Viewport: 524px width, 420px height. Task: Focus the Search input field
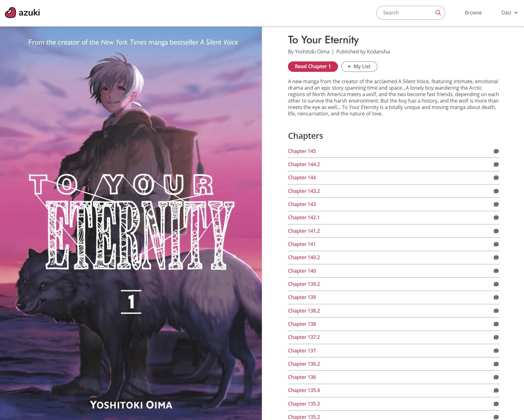coord(407,13)
